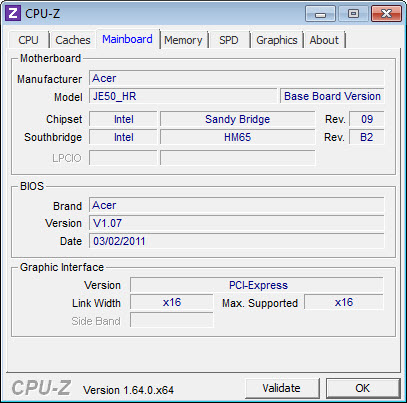Click the Max. Supported label
Image resolution: width=407 pixels, height=403 pixels.
(260, 303)
